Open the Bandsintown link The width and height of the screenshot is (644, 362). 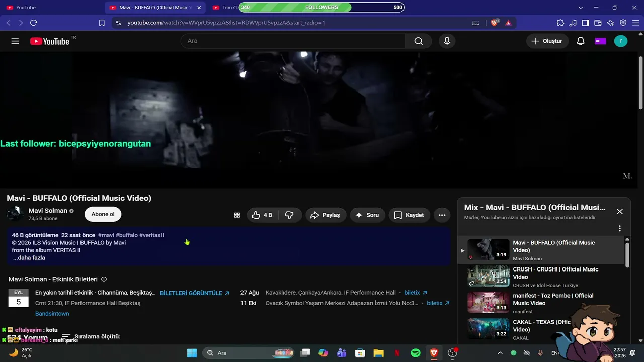click(x=52, y=314)
